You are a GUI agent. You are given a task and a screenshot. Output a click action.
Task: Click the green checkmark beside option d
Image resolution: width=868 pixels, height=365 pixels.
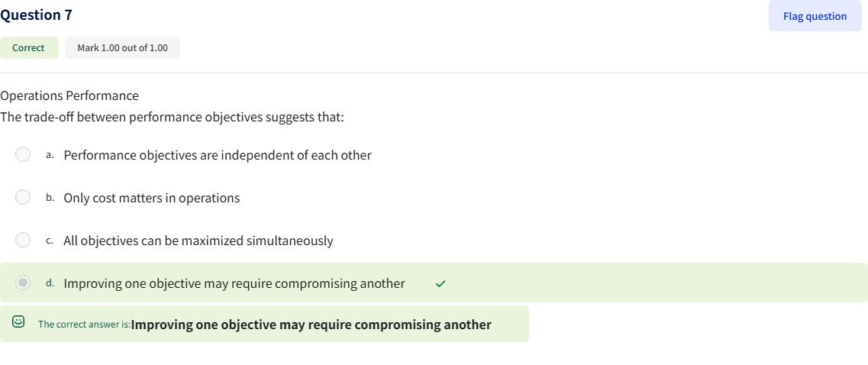pyautogui.click(x=440, y=283)
